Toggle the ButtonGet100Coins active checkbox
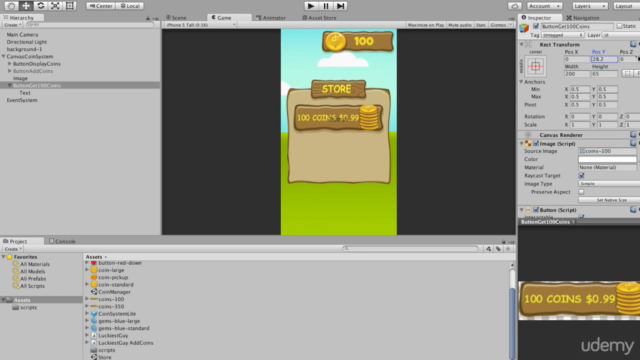 click(x=536, y=27)
